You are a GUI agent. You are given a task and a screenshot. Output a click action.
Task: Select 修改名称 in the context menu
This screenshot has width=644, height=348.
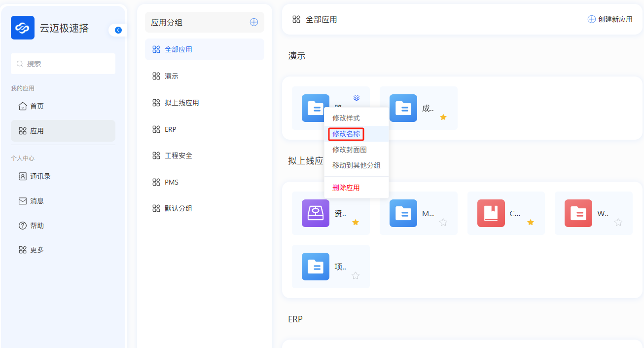[346, 134]
